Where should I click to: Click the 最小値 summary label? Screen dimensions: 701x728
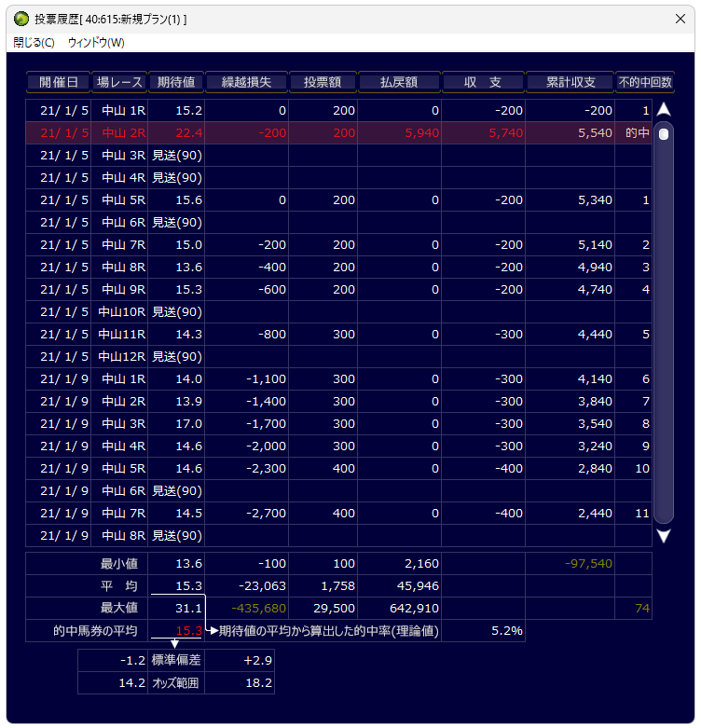118,564
